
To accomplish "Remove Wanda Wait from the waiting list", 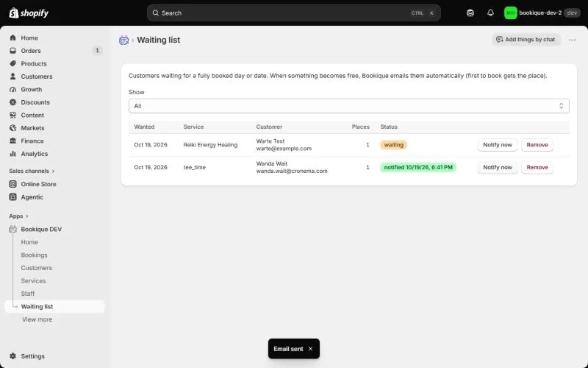I will pyautogui.click(x=537, y=168).
